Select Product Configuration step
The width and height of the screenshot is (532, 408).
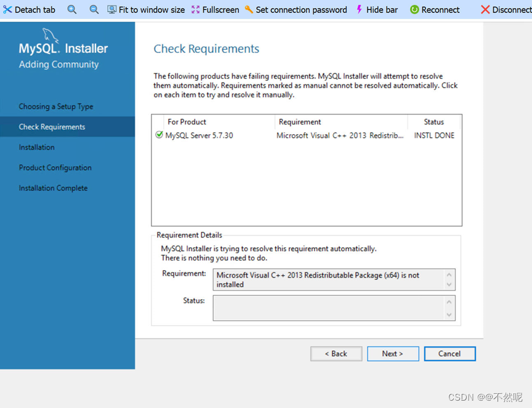coord(55,167)
